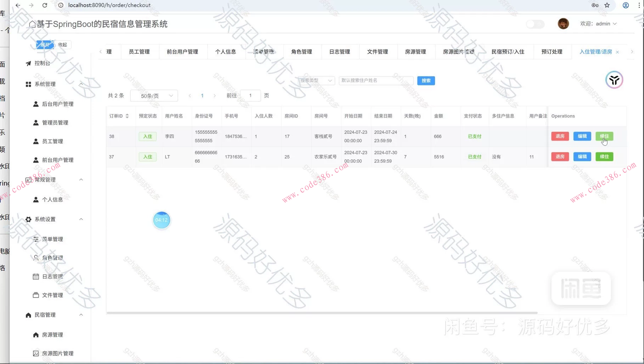
Task: Reload the checkout page
Action: pyautogui.click(x=45, y=5)
